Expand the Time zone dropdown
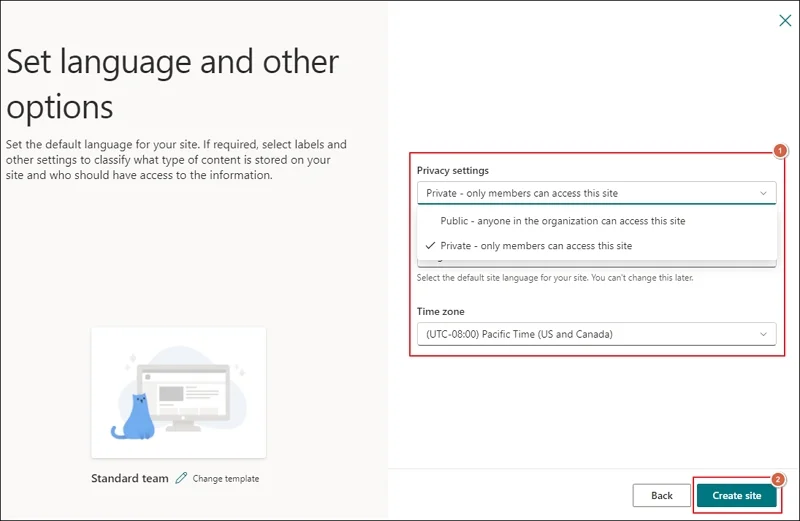 [x=596, y=334]
